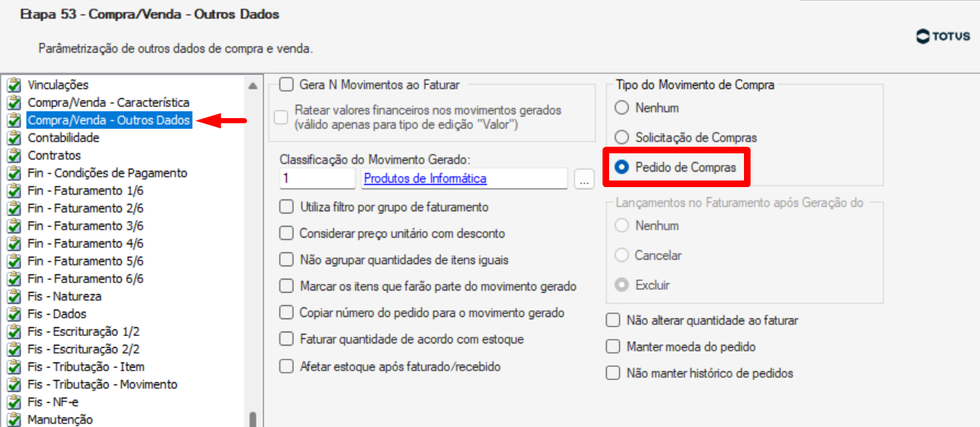Click the checkmark icon next to Fin - Faturamento 3/6

pos(14,226)
